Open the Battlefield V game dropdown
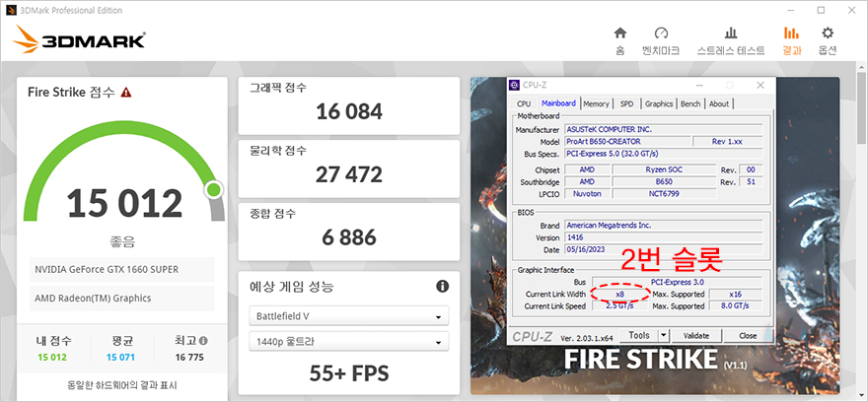This screenshot has width=868, height=402. (349, 317)
